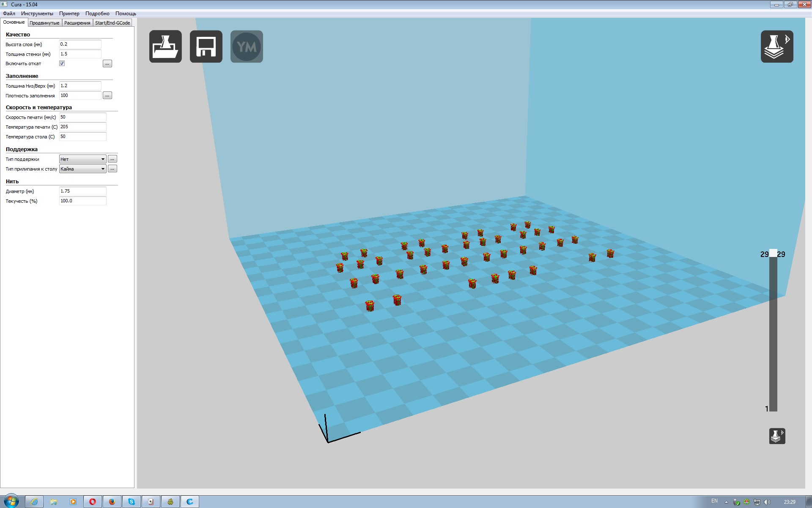Click the Load model file icon

click(165, 47)
